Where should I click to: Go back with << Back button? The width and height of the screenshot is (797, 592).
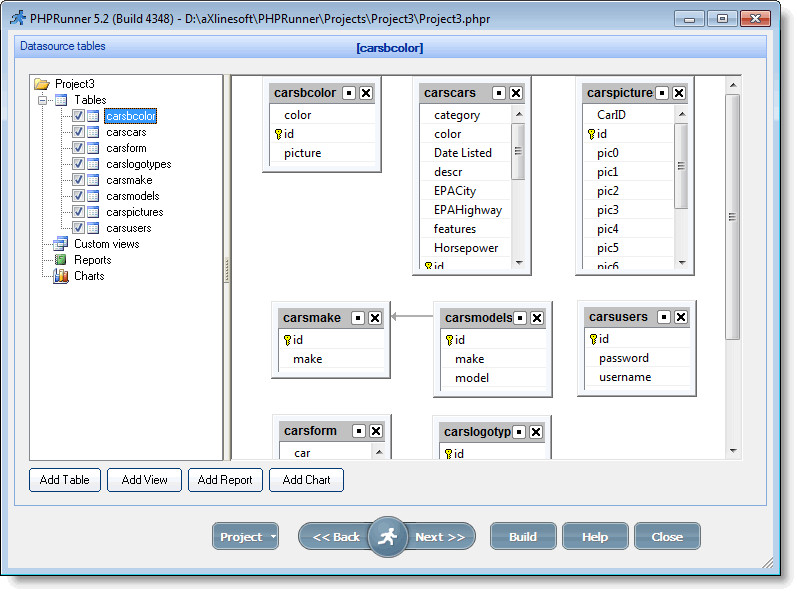point(335,537)
